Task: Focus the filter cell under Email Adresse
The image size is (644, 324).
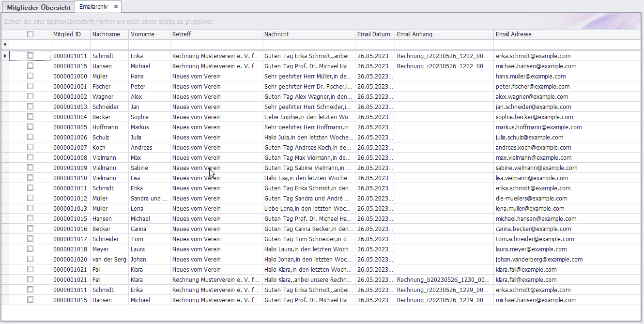Action: [567, 45]
